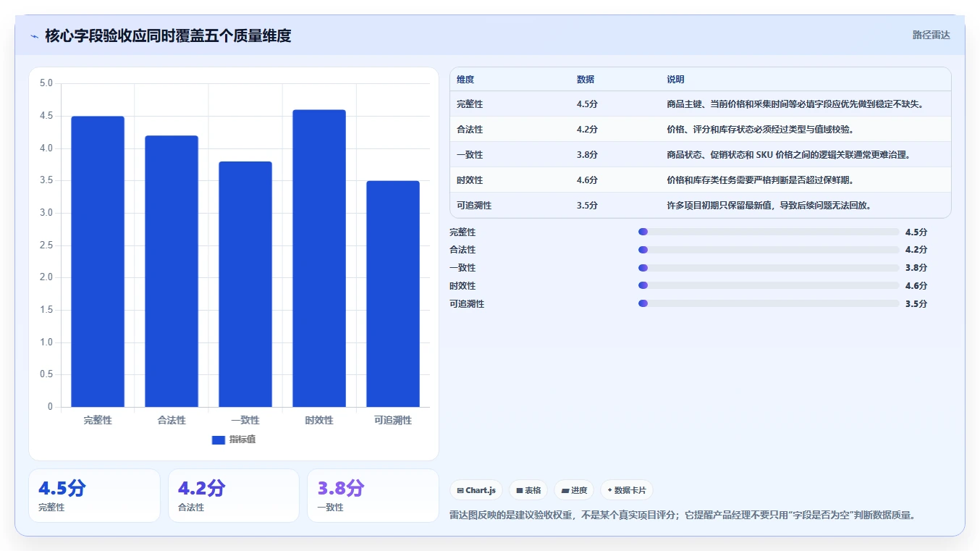Click the 4.6分 label beside progress bar
Screen dimensions: 980x551
pos(916,286)
